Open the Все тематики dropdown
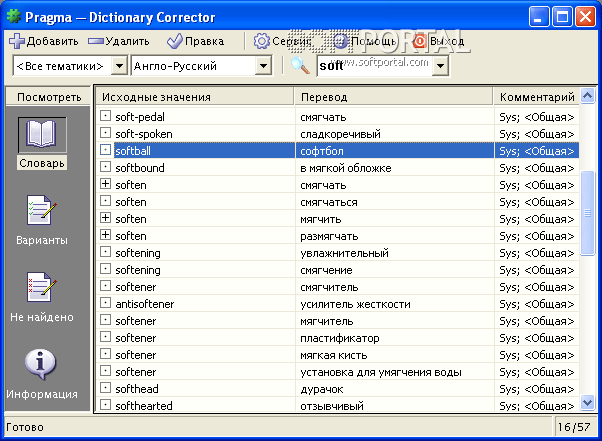Image resolution: width=602 pixels, height=441 pixels. coord(119,66)
